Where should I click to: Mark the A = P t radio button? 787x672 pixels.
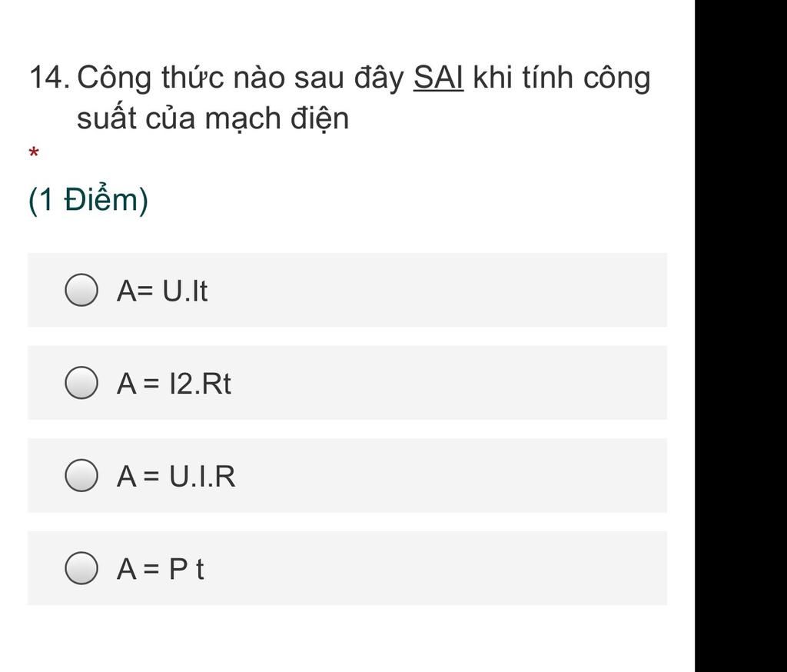click(x=81, y=568)
